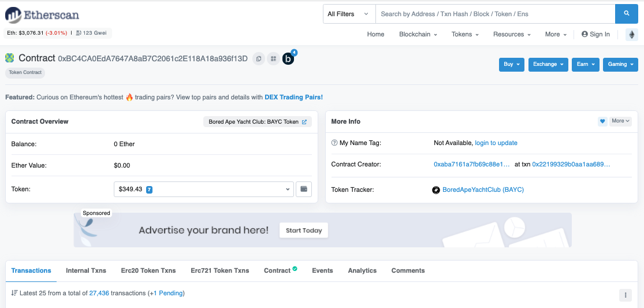
Task: Click the My Name Tag help icon
Action: click(x=334, y=143)
